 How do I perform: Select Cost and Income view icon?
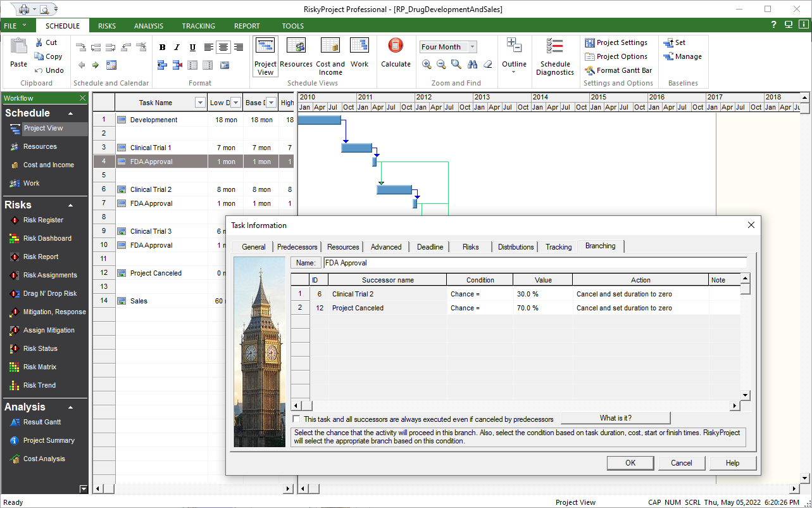[x=330, y=54]
